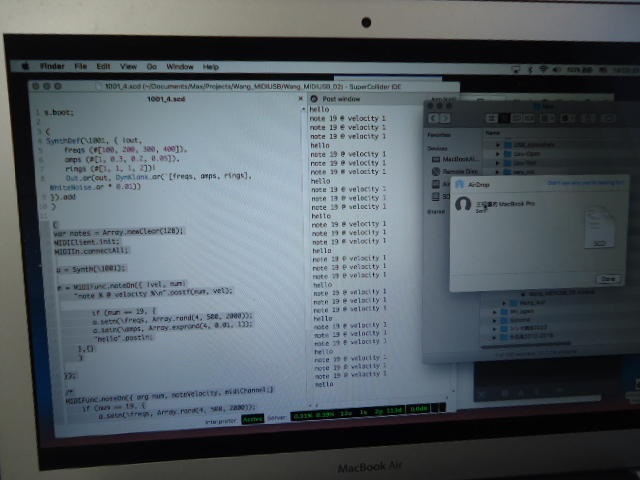Click the volume menu bar icon
The width and height of the screenshot is (640, 480).
click(x=557, y=70)
